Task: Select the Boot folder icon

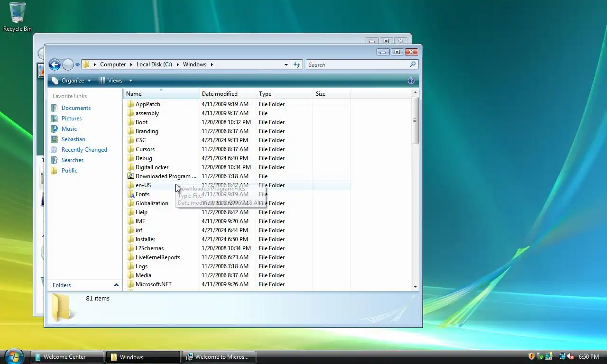Action: (x=131, y=122)
